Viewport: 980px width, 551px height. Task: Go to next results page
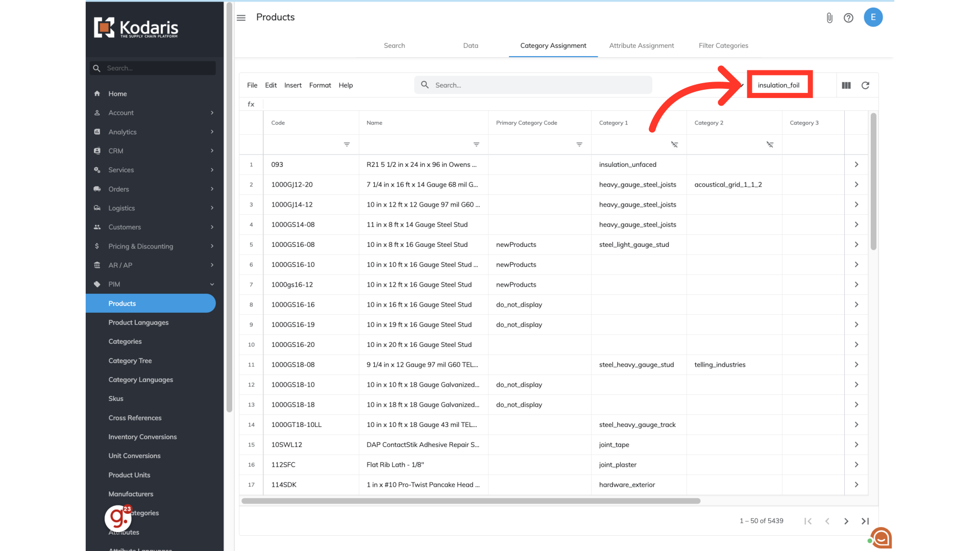tap(846, 521)
